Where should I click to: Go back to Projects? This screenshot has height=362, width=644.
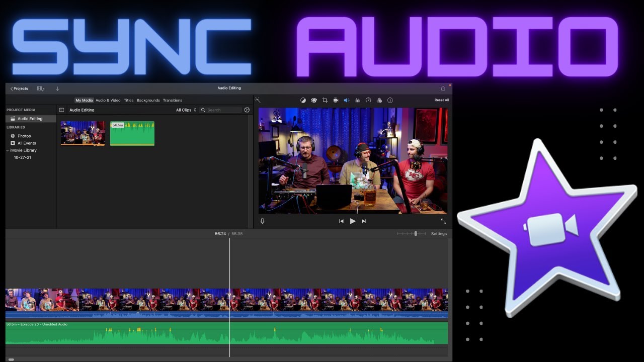click(19, 88)
